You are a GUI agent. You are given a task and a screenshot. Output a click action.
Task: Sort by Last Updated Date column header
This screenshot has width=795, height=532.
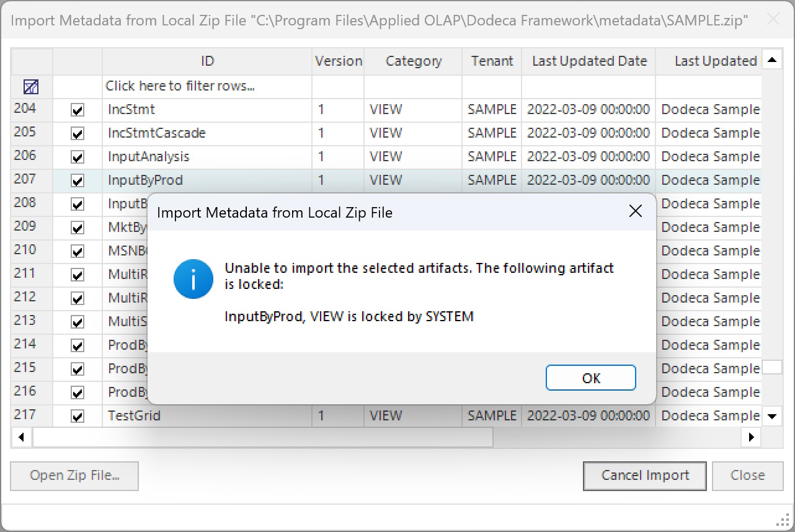pyautogui.click(x=588, y=61)
